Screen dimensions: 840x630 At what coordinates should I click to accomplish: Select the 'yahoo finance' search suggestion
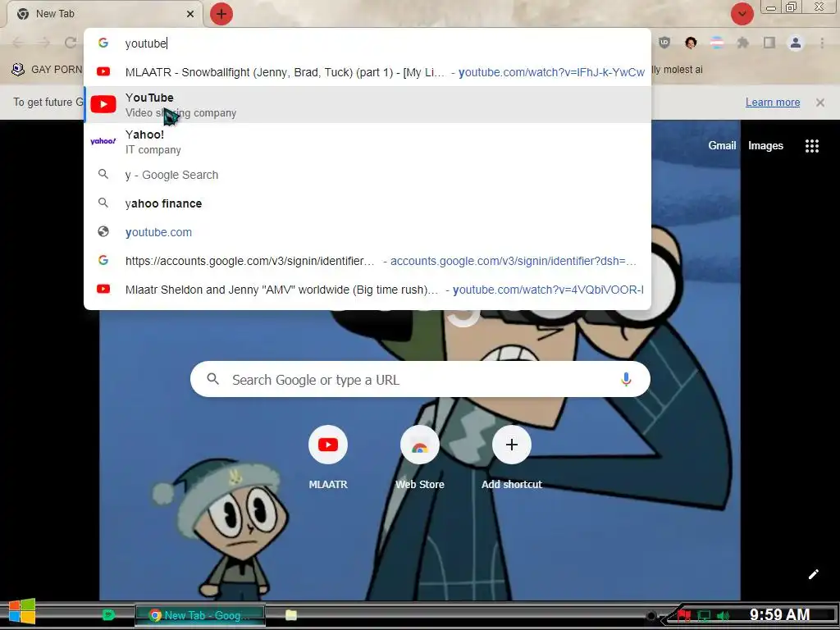click(367, 203)
